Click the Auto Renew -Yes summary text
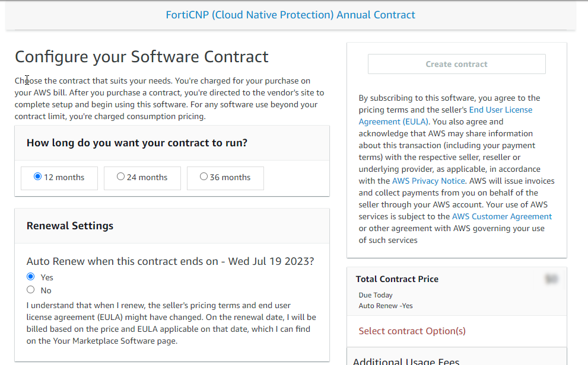The width and height of the screenshot is (588, 365). pos(386,306)
